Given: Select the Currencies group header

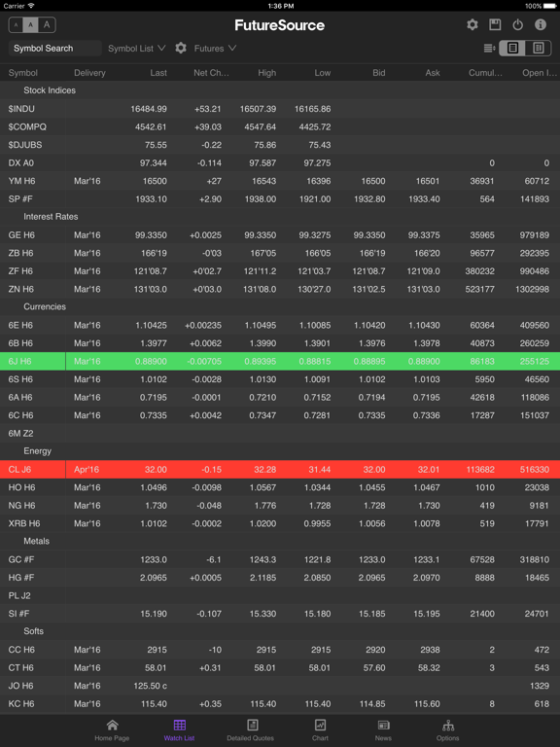Looking at the screenshot, I should click(x=45, y=306).
